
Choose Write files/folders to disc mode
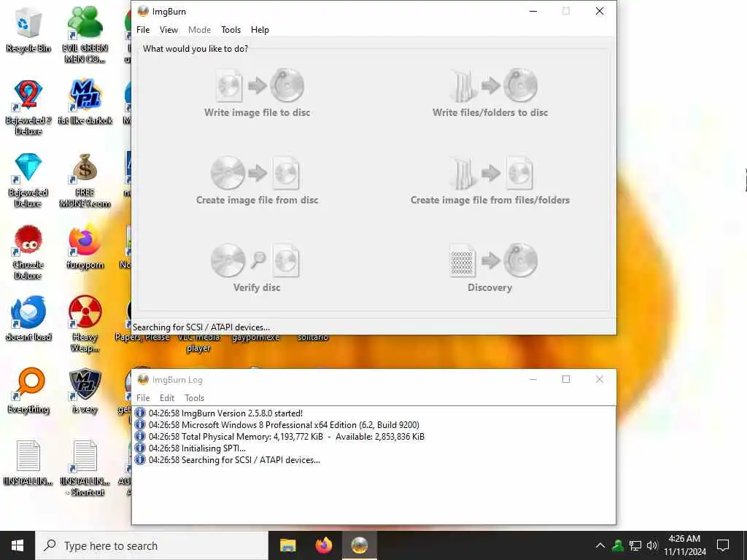[490, 94]
